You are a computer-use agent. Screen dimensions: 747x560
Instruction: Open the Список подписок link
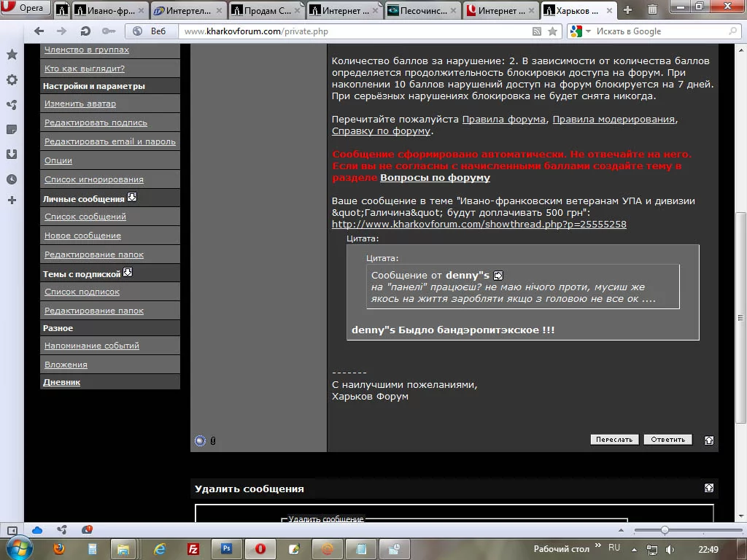[x=82, y=292]
